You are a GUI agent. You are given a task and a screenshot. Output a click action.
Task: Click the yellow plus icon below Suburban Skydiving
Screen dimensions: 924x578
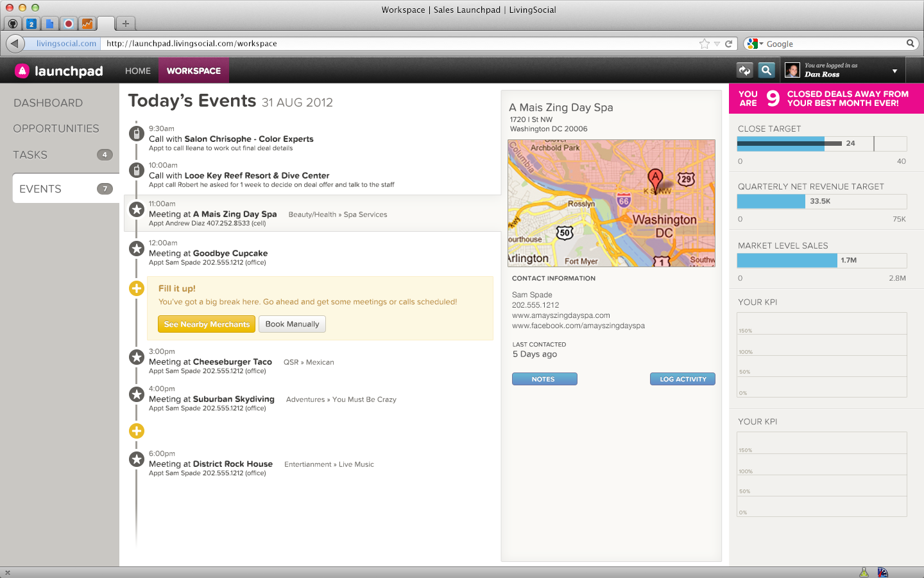click(x=136, y=431)
